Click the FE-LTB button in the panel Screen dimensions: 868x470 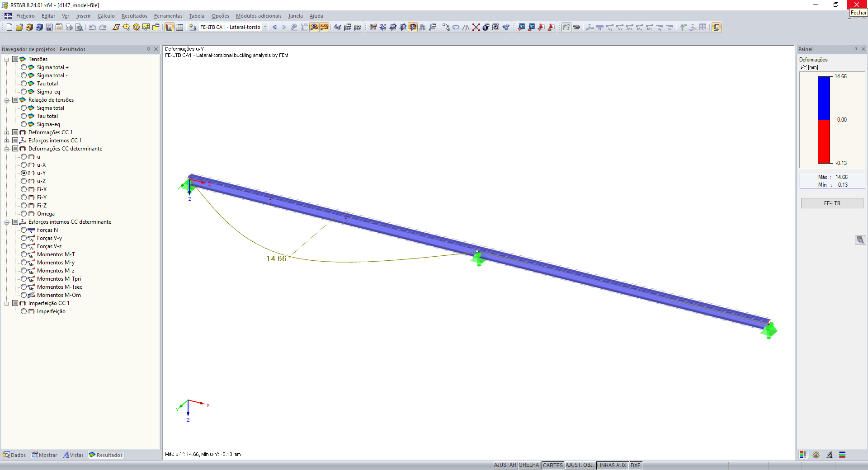point(832,203)
